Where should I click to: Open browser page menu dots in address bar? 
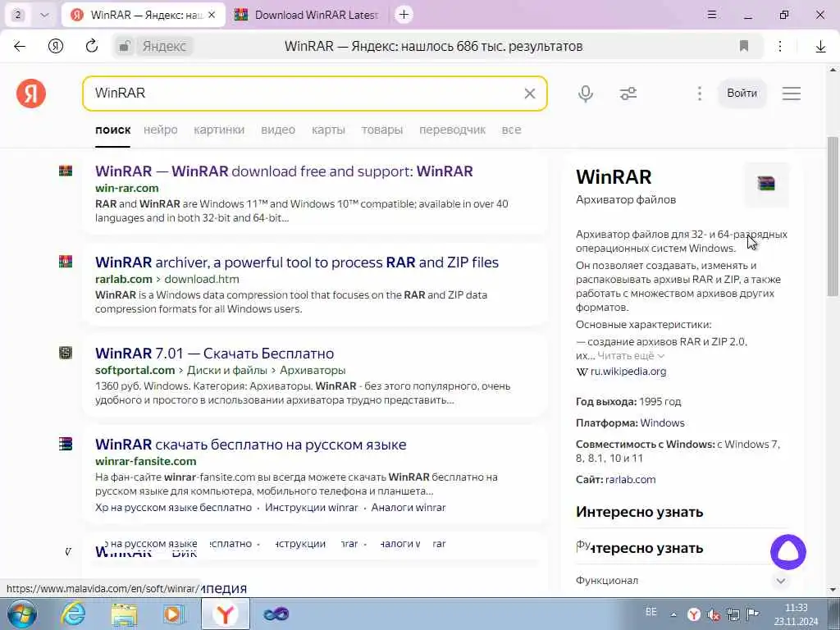tap(780, 47)
